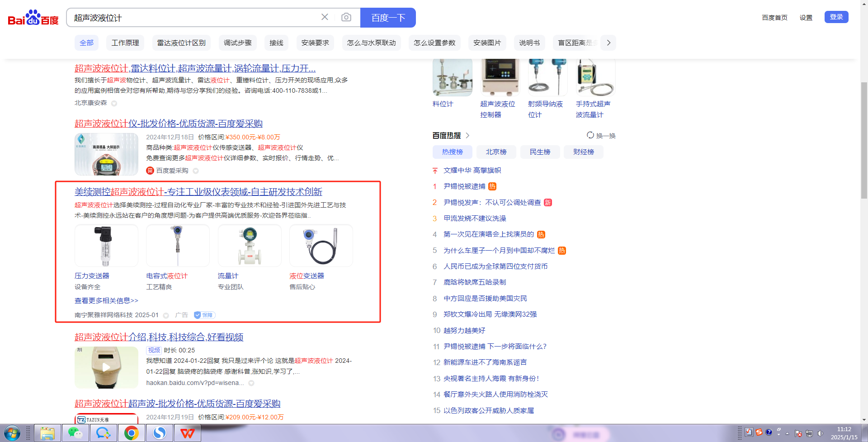This screenshot has height=442, width=868.
Task: Switch to the 热搜榜 tab
Action: coord(453,152)
